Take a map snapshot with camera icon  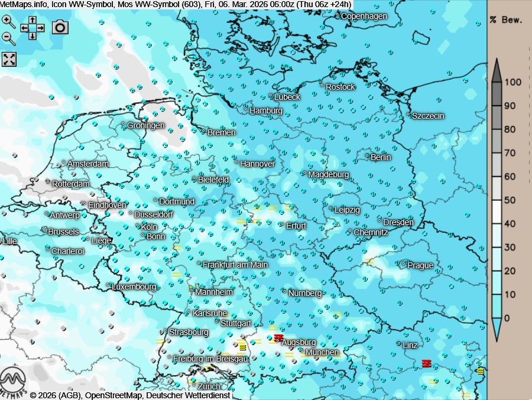click(60, 27)
